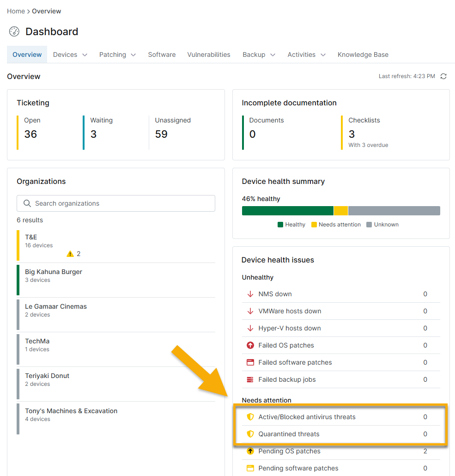Click the shield icon for Active/Blocked antivirus threats
Viewport: 455px width, 476px height.
pyautogui.click(x=250, y=417)
